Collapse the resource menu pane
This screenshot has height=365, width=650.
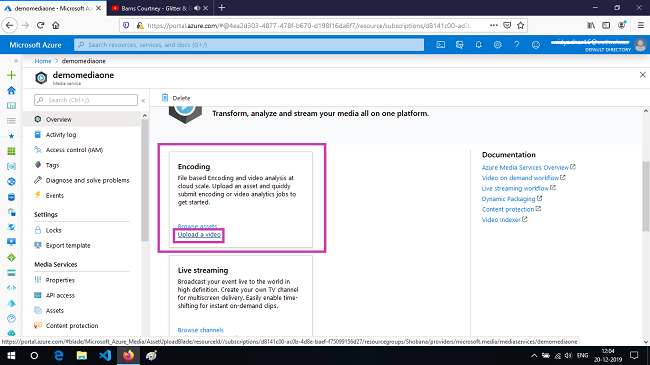[x=143, y=100]
